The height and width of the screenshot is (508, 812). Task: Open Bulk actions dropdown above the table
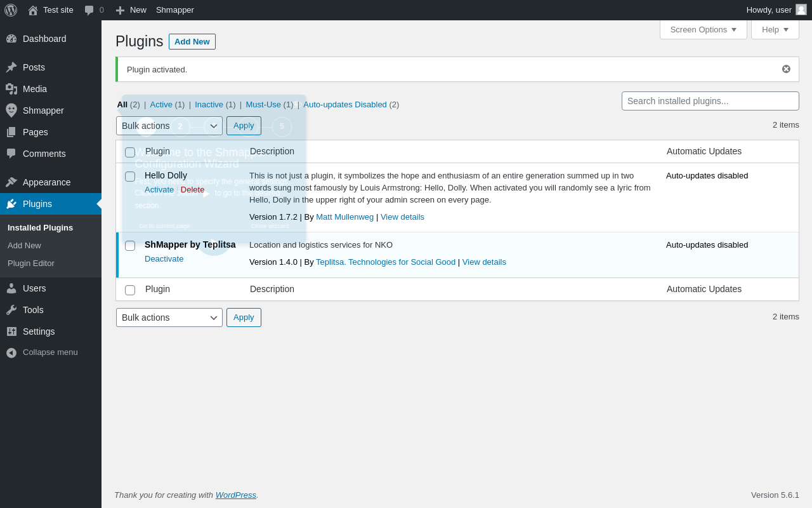click(x=169, y=126)
